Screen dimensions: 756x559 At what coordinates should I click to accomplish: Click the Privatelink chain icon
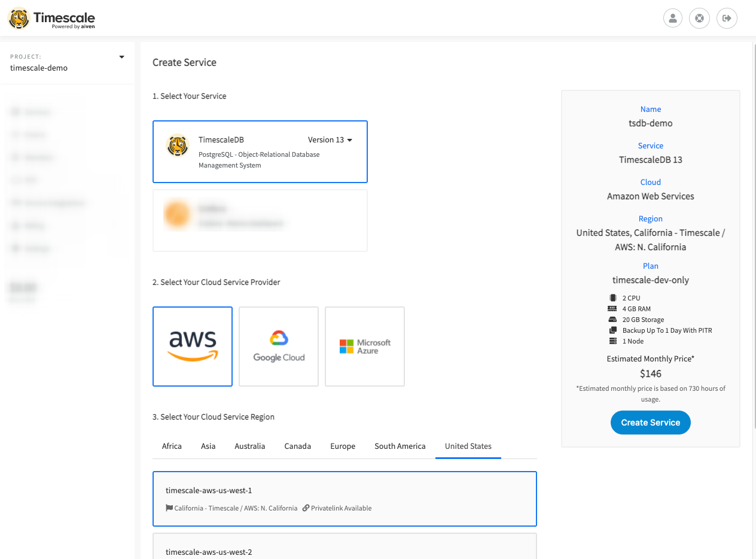[306, 508]
